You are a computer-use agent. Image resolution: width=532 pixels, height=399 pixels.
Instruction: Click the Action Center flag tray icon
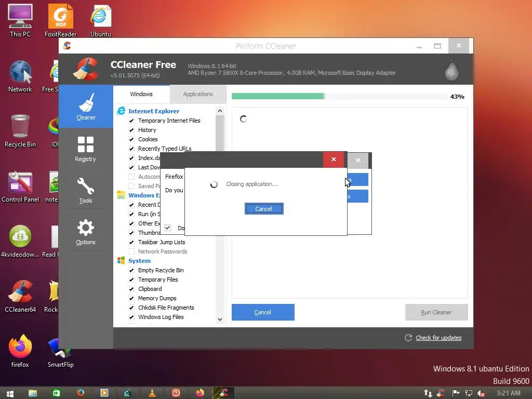coord(456,393)
